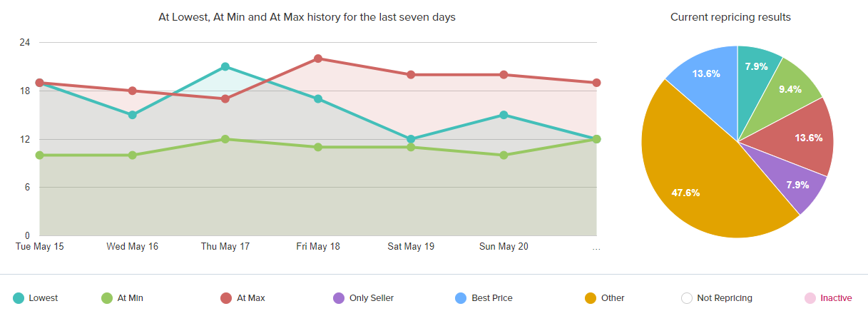
Task: Click the Inactive pink legend circle
Action: click(x=810, y=298)
